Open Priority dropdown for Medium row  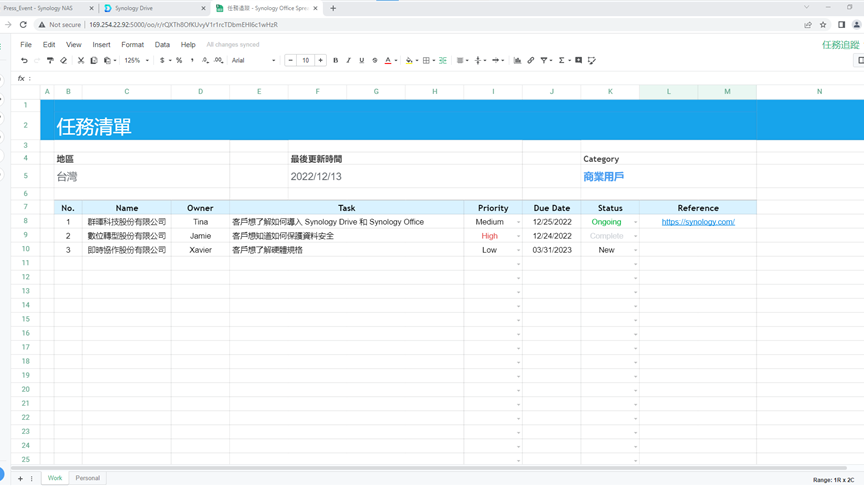[519, 223]
